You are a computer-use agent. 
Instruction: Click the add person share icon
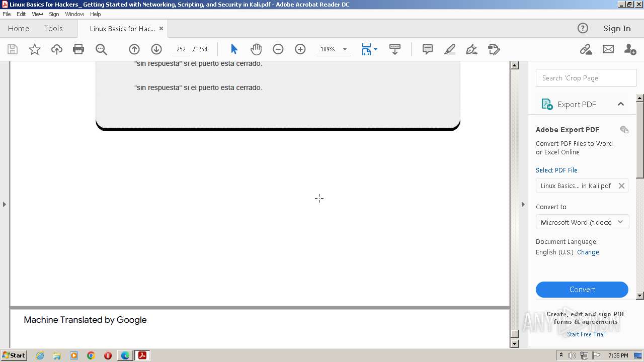pyautogui.click(x=630, y=49)
